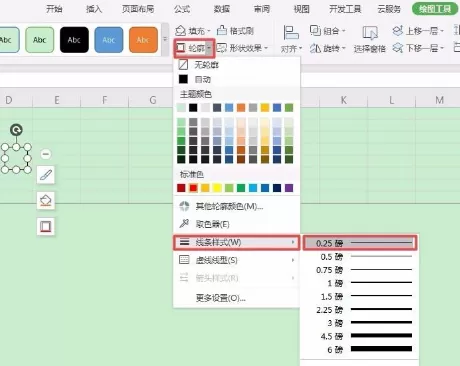The width and height of the screenshot is (460, 366).
Task: Open the 开始 ribbon tab
Action: [54, 9]
